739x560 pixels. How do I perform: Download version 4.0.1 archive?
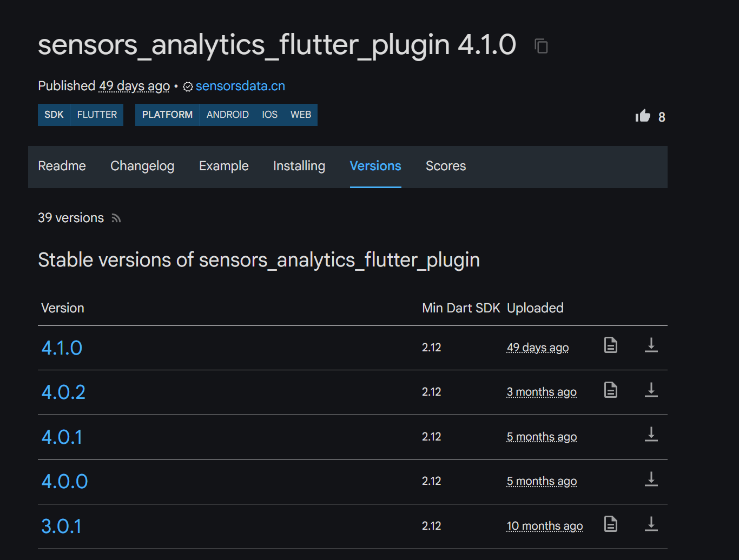pyautogui.click(x=651, y=435)
